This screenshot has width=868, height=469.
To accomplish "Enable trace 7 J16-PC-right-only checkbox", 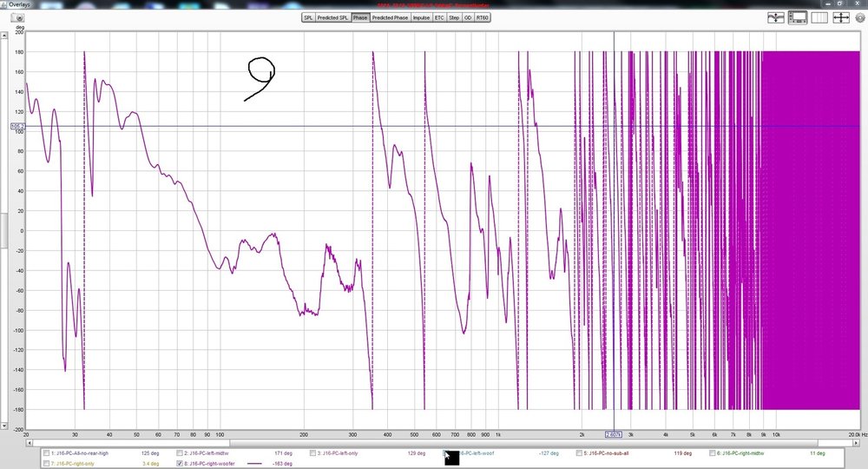I will coord(47,464).
